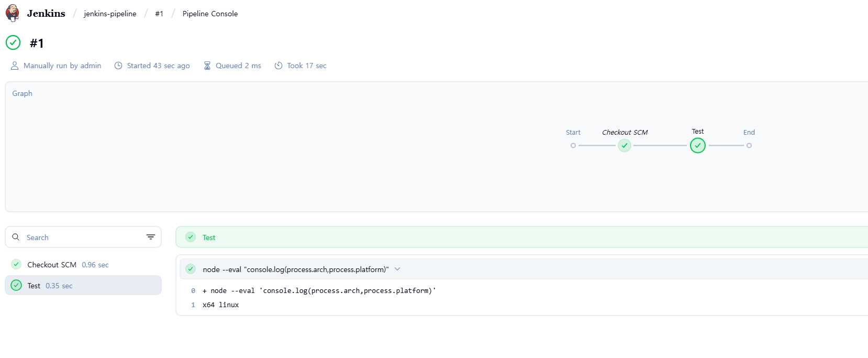This screenshot has height=358, width=868.
Task: Click the '+ node --eval' log line
Action: (x=319, y=291)
